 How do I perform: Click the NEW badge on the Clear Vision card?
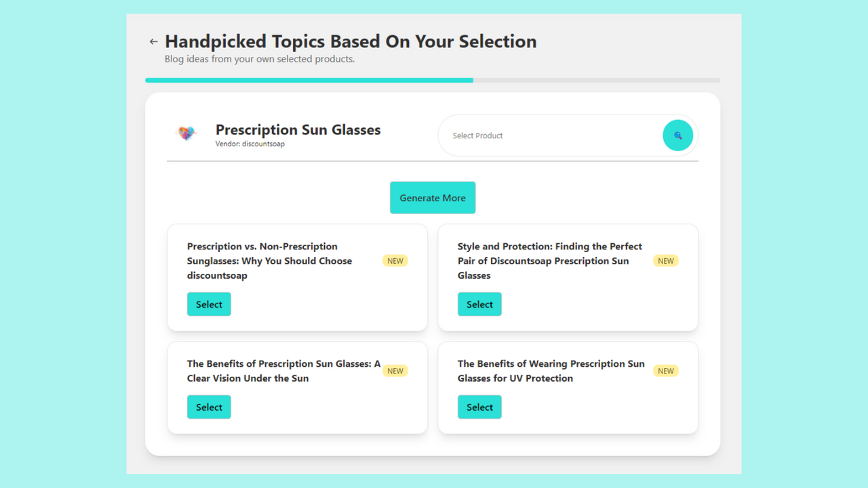click(395, 371)
